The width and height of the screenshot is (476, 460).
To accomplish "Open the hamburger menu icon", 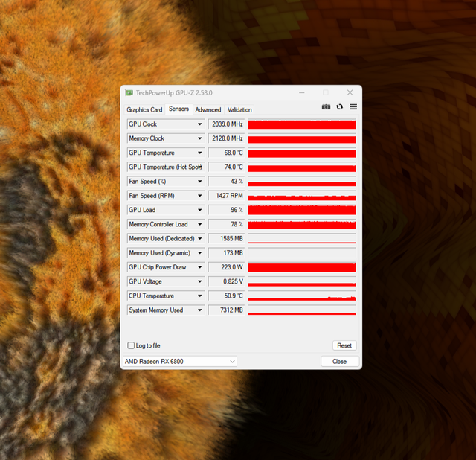I will pyautogui.click(x=353, y=107).
